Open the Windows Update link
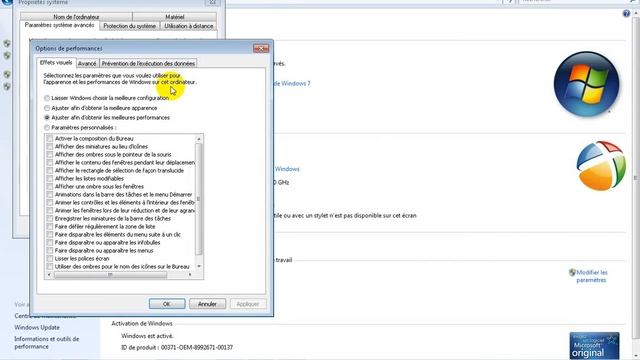The height and width of the screenshot is (360, 640). (37, 327)
